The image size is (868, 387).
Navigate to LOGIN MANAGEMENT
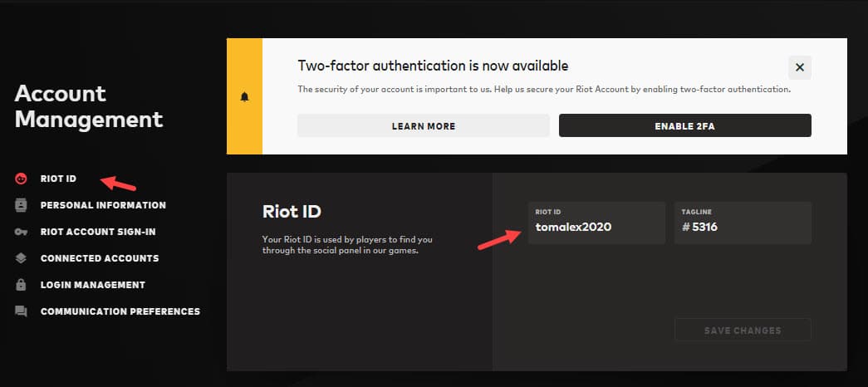[x=92, y=285]
